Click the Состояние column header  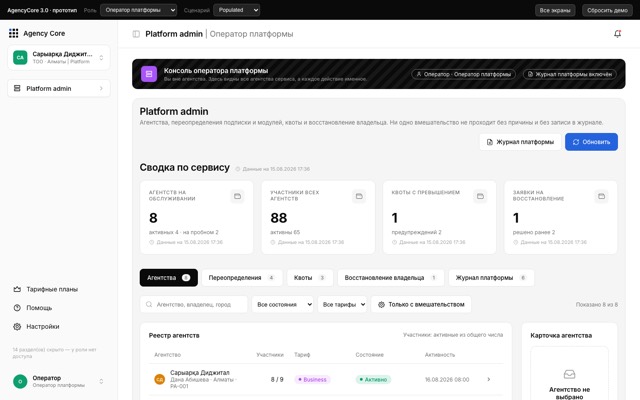[x=369, y=355]
